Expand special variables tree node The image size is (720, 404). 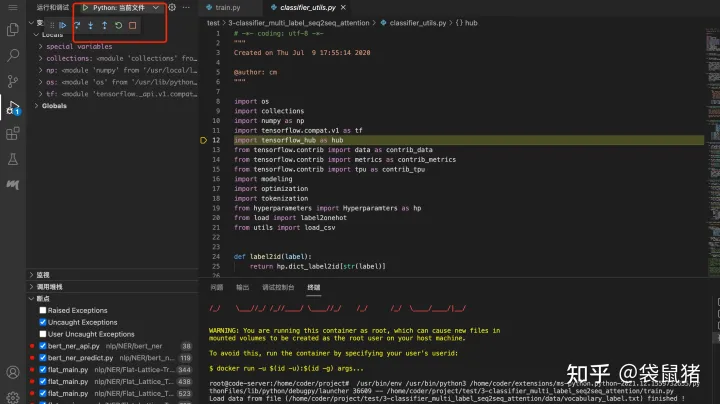point(41,46)
